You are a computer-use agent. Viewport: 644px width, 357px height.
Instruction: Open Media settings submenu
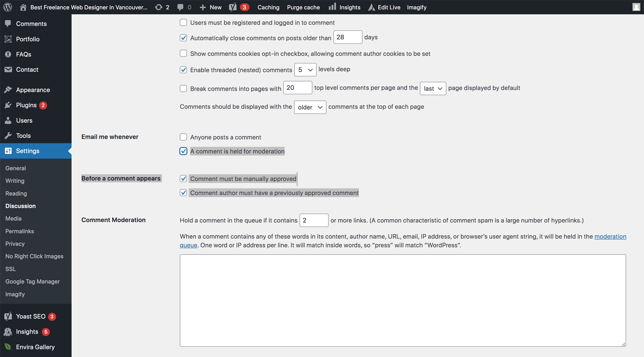tap(13, 218)
